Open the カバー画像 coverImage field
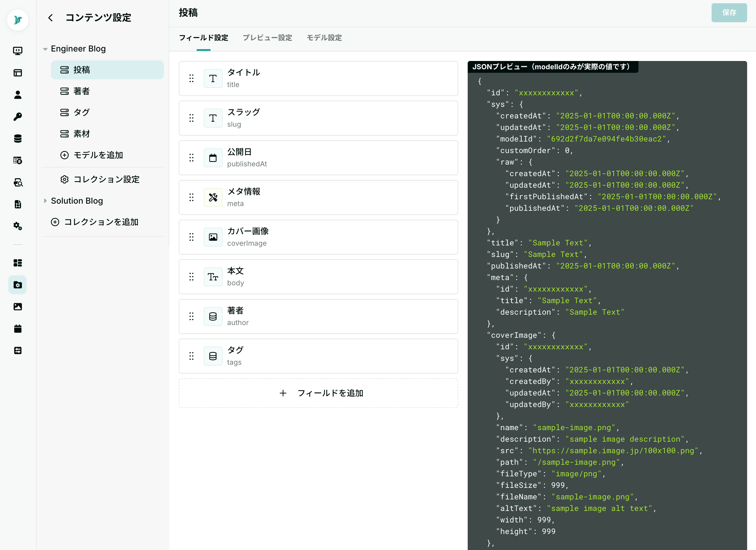 tap(318, 237)
